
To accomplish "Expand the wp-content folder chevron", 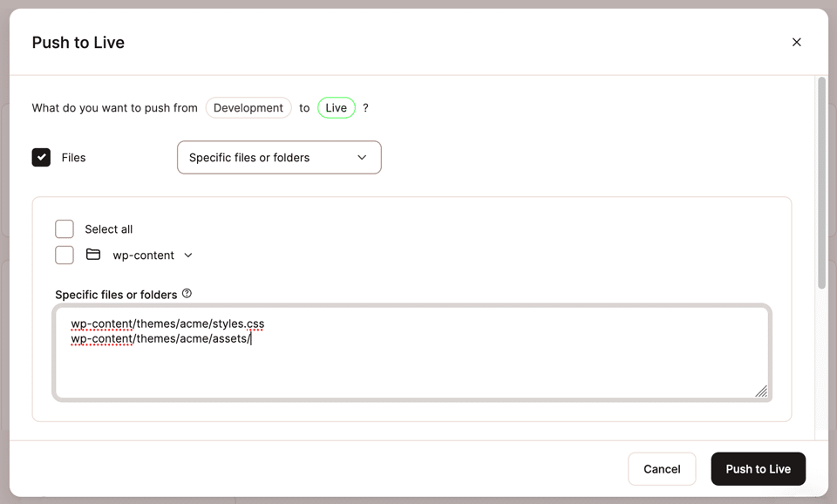I will (188, 255).
